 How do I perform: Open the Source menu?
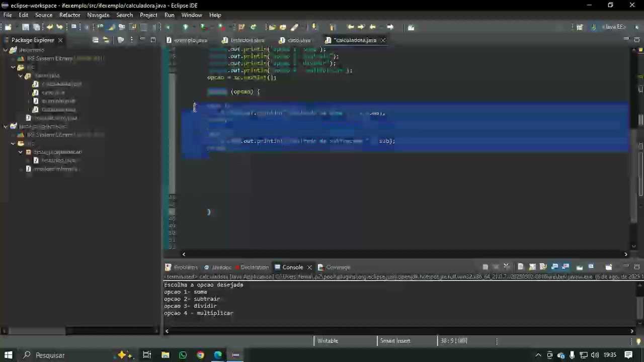[44, 15]
